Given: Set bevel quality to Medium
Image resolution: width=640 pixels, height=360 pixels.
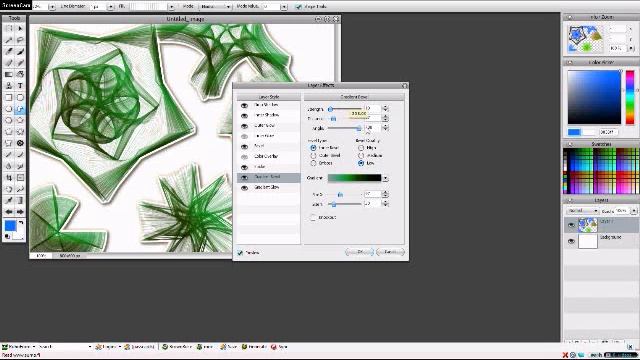Looking at the screenshot, I should 361,156.
